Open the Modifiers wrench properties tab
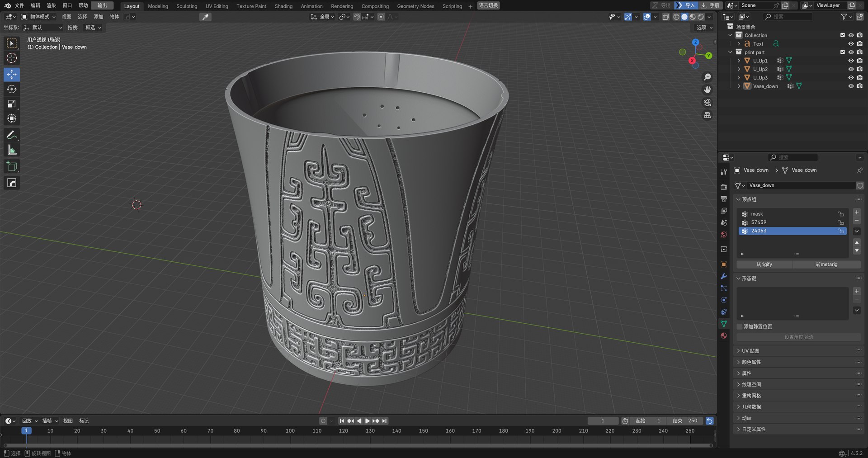The image size is (868, 458). pyautogui.click(x=724, y=276)
